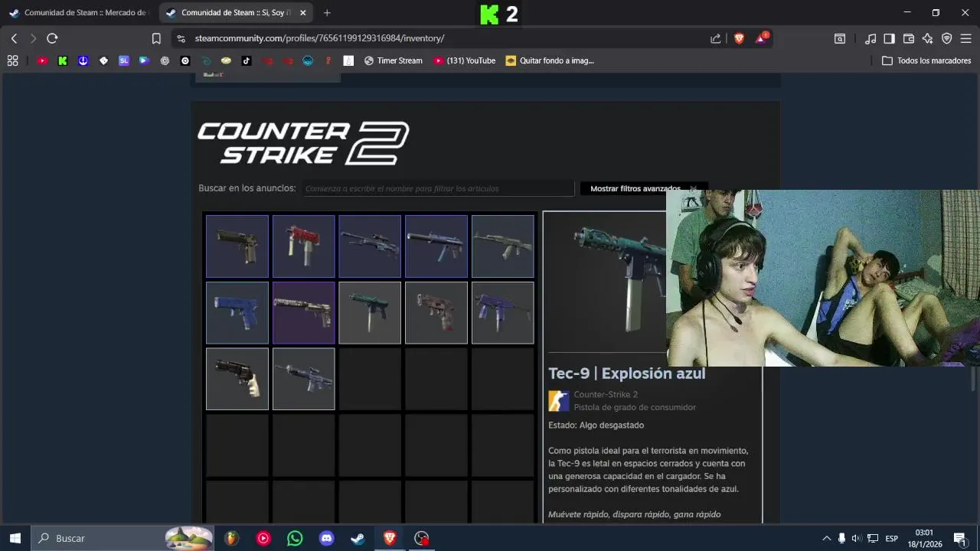Select the revolver inventory item
Viewport: 980px width, 551px height.
237,379
